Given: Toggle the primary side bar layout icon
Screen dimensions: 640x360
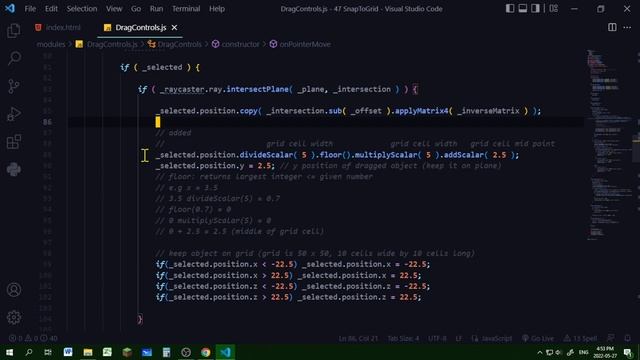Looking at the screenshot, I should click(510, 9).
